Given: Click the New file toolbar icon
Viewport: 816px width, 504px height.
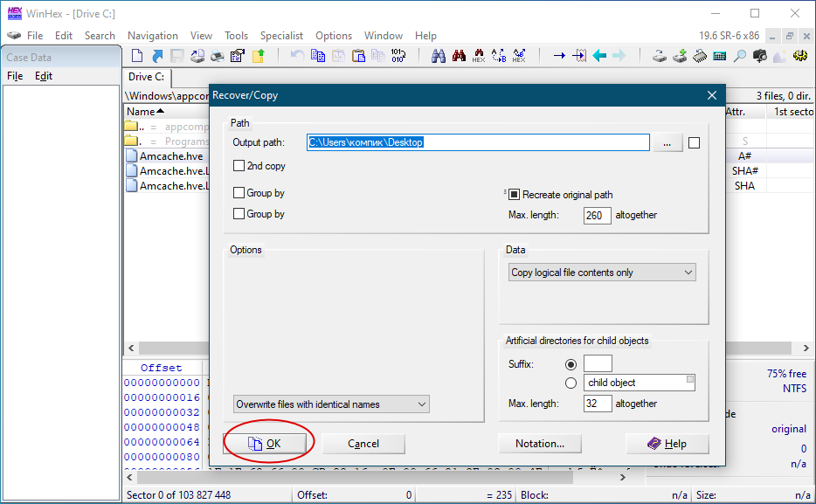Looking at the screenshot, I should [137, 56].
